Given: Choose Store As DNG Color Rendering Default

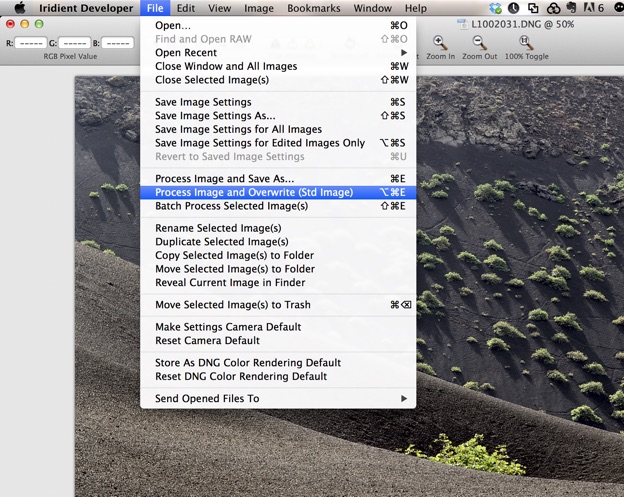Looking at the screenshot, I should coord(278,363).
